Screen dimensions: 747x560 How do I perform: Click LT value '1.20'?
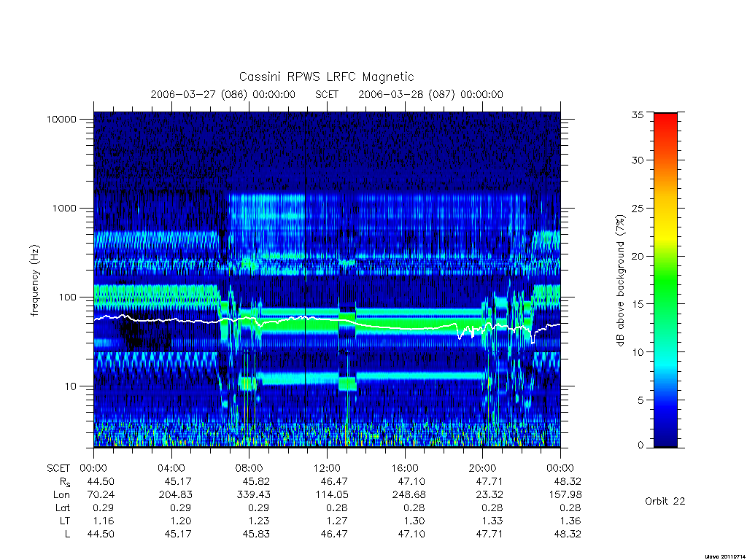[x=182, y=521]
